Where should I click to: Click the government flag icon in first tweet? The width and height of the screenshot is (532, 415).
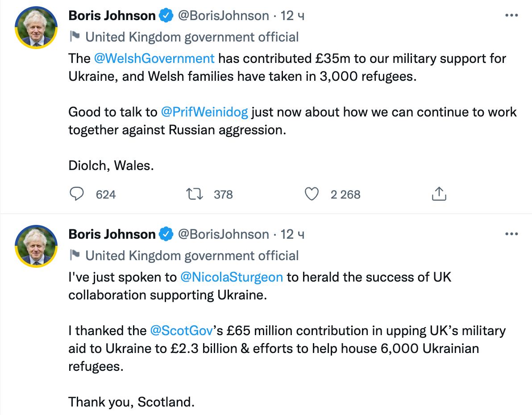(x=75, y=37)
